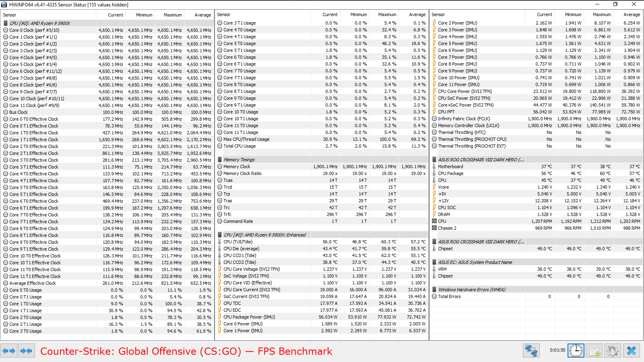Select the Command Rate row
Screen dimensions: 644x362
click(x=322, y=221)
